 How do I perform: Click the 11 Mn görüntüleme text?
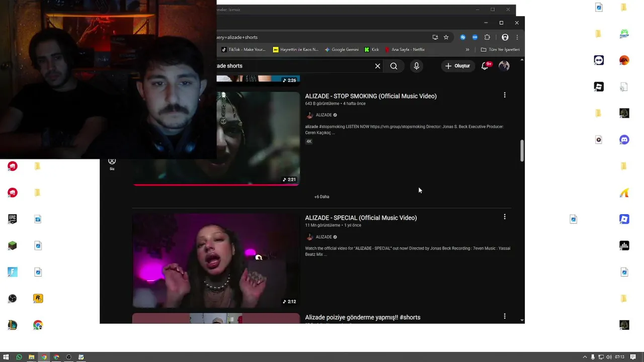tap(323, 225)
